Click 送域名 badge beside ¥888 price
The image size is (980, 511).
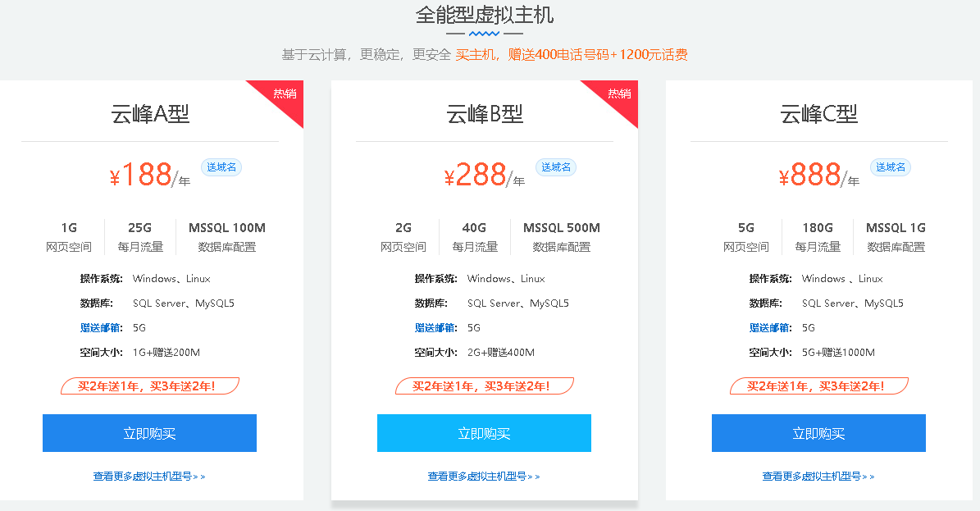pos(891,167)
